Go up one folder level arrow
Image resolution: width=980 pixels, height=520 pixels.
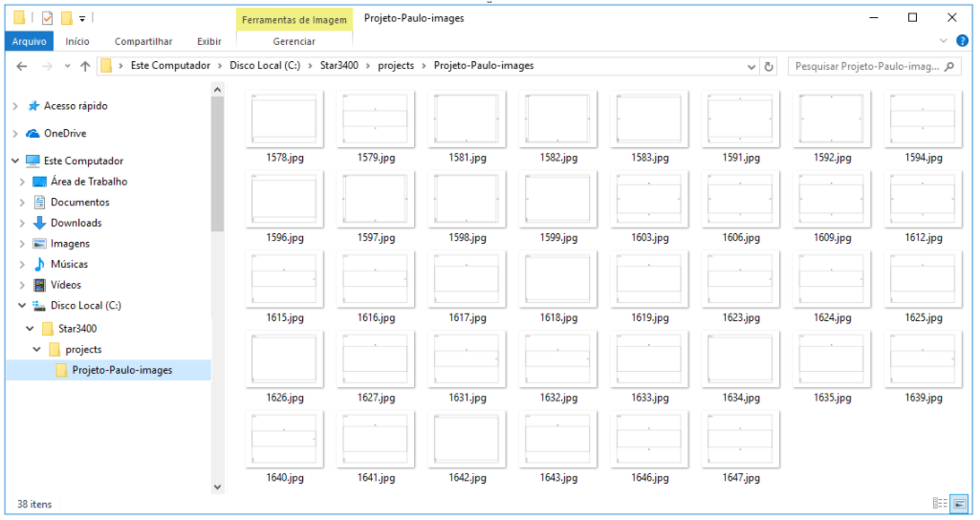tap(85, 66)
